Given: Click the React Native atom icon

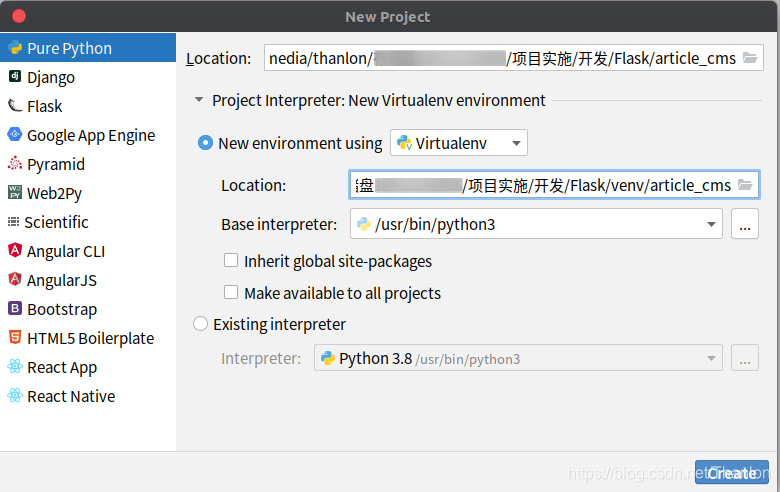Looking at the screenshot, I should (x=15, y=395).
